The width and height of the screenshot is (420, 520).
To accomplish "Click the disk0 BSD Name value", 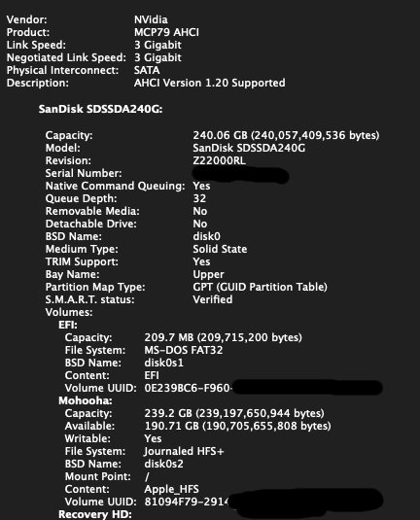I will coord(207,236).
